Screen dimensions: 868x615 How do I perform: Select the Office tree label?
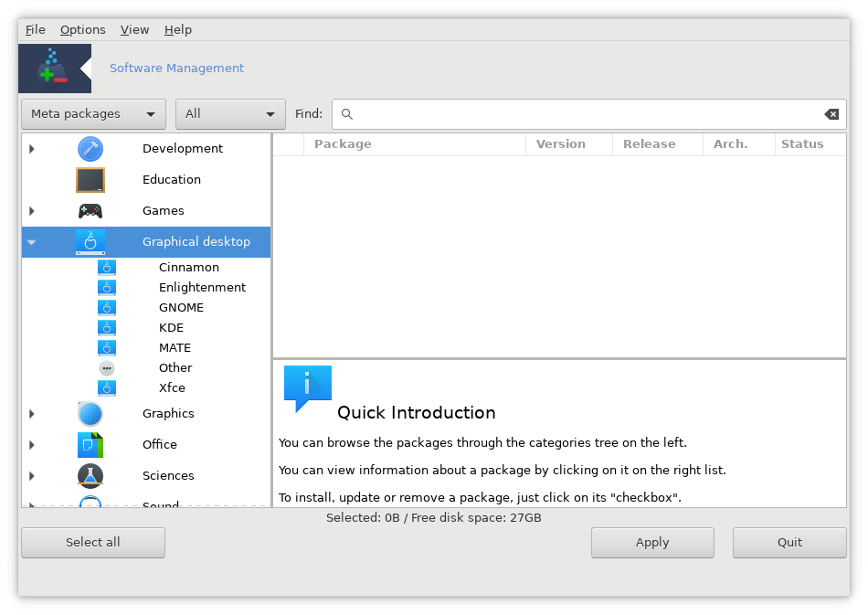(x=159, y=444)
